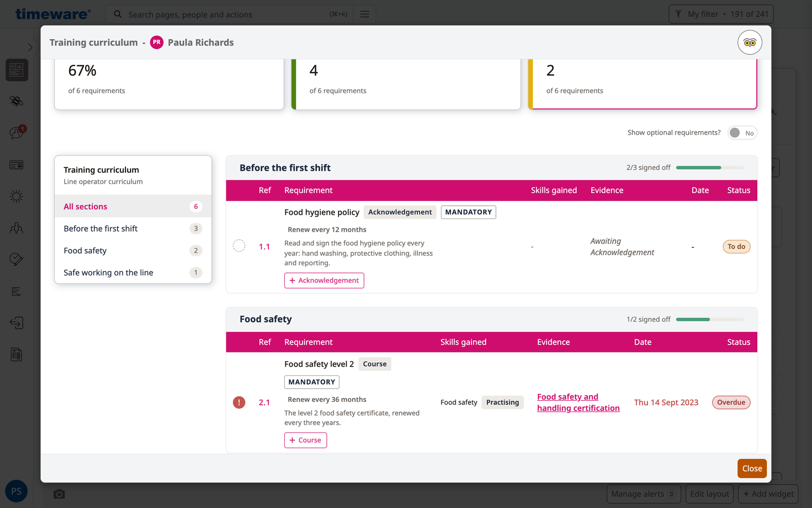This screenshot has width=812, height=508.
Task: Click Add widget button
Action: (768, 494)
